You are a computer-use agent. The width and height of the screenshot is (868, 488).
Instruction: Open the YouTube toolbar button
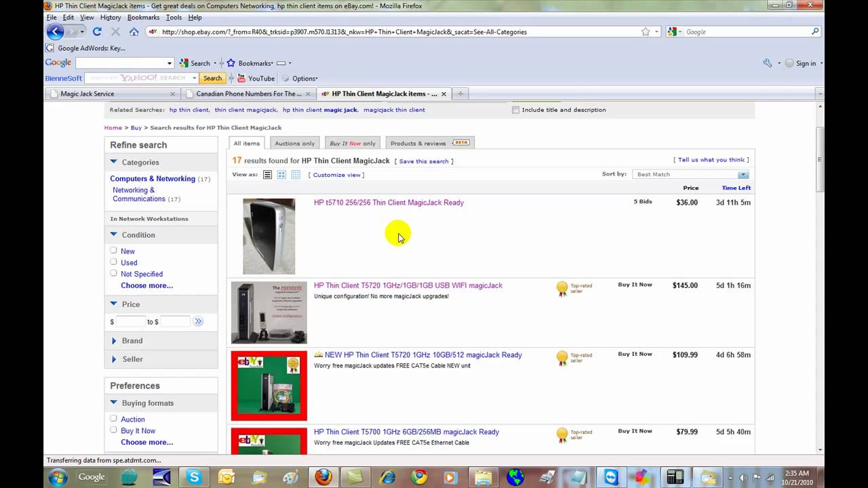point(256,79)
